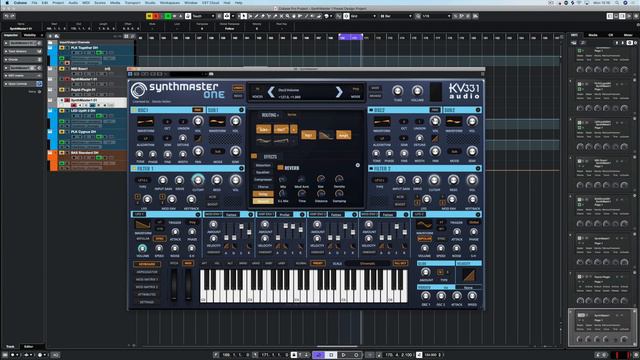The image size is (640, 360).
Task: Click the OSC1 VOL knob
Action: (x=198, y=121)
